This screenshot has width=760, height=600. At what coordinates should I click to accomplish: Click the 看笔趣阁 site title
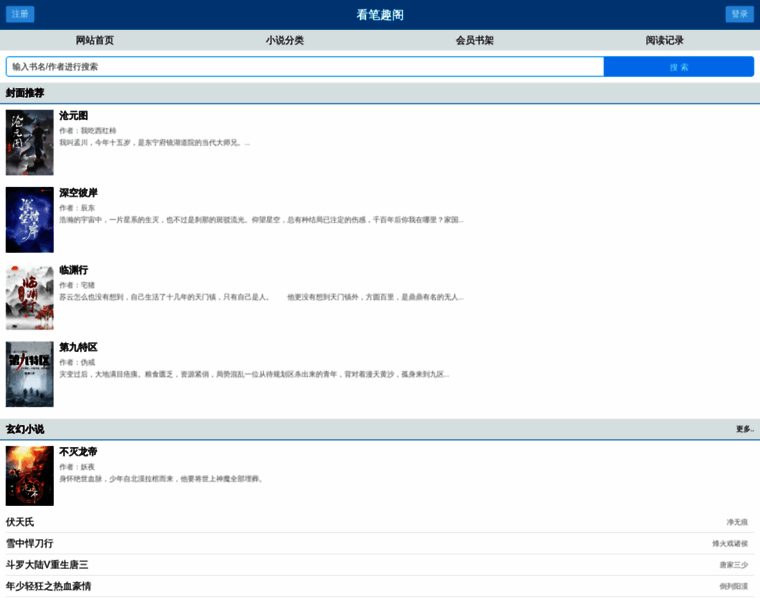point(380,15)
